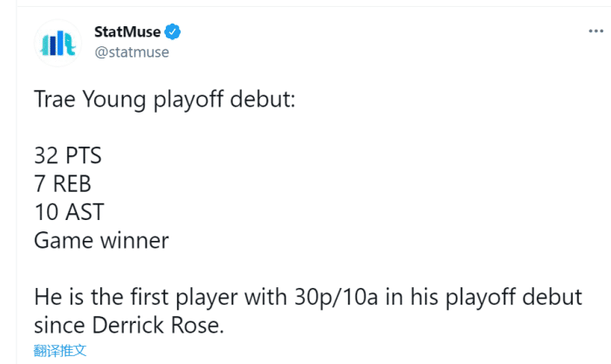
Task: Click the 翻译推文 translate tweet link
Action: pos(60,350)
